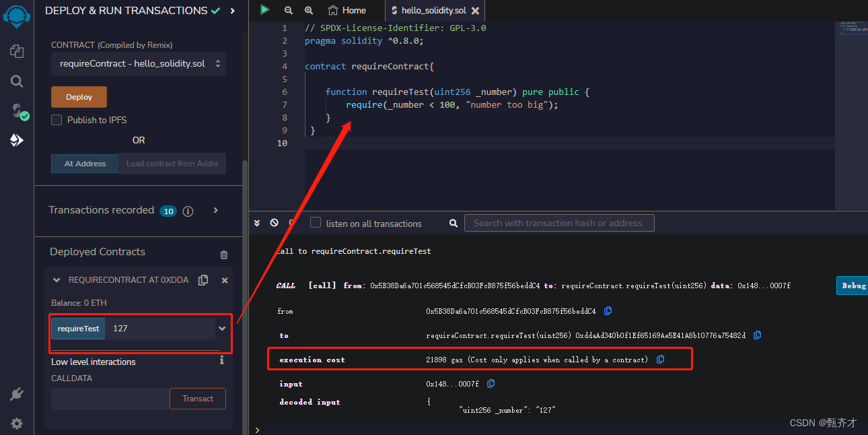Click the 'contract requireContract{' line
Screen dimensions: 868x435
coord(369,67)
